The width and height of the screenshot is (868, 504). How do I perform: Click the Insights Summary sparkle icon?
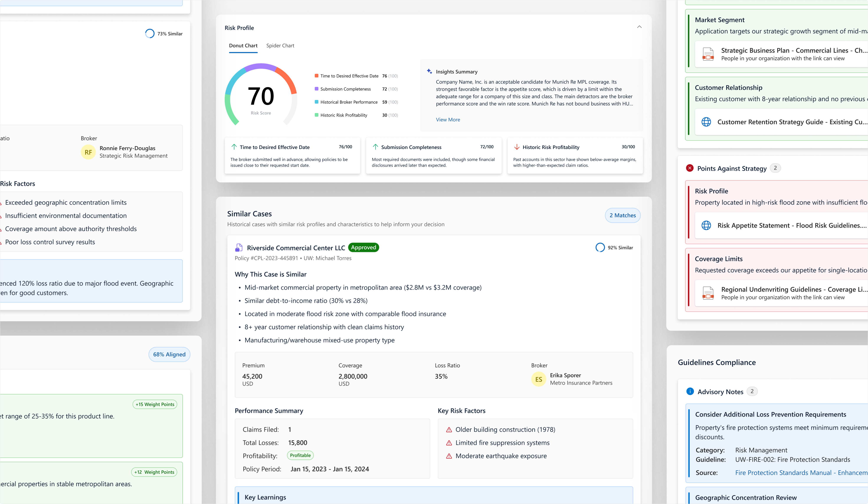429,71
